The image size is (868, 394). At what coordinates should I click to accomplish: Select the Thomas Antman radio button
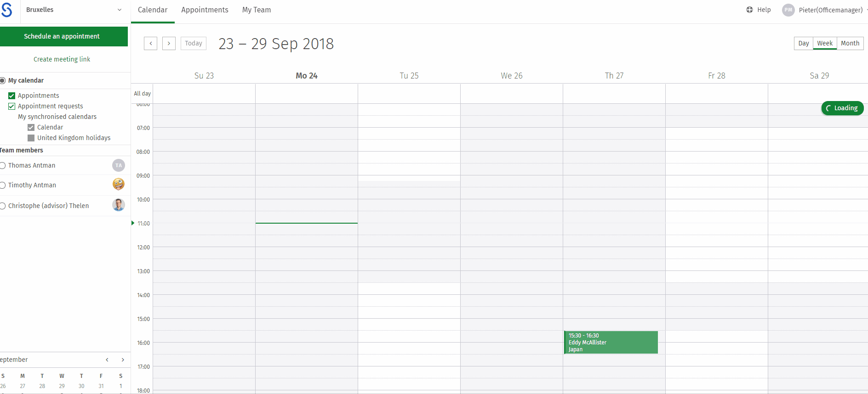click(2, 165)
